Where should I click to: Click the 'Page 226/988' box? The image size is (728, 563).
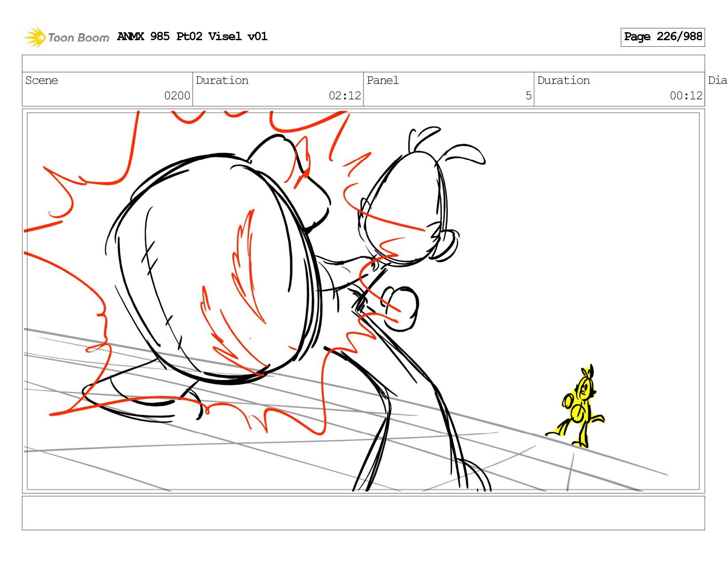(662, 37)
